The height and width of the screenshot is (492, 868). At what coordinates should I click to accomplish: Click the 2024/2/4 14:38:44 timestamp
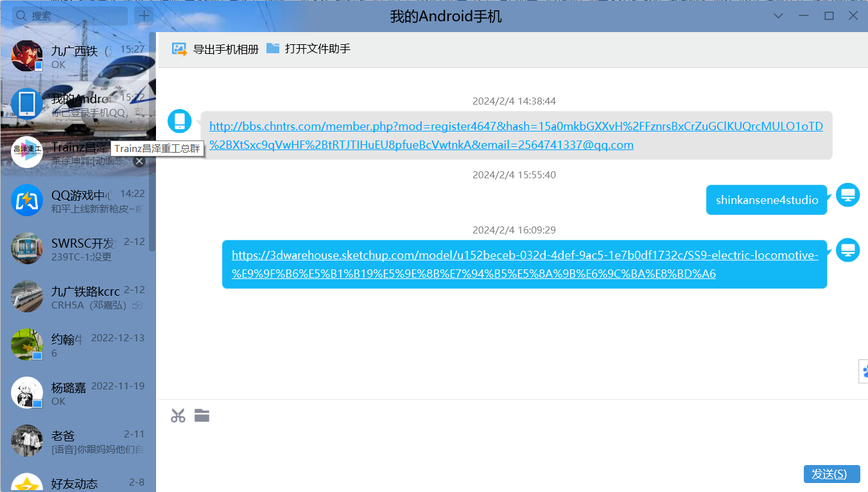pos(514,101)
